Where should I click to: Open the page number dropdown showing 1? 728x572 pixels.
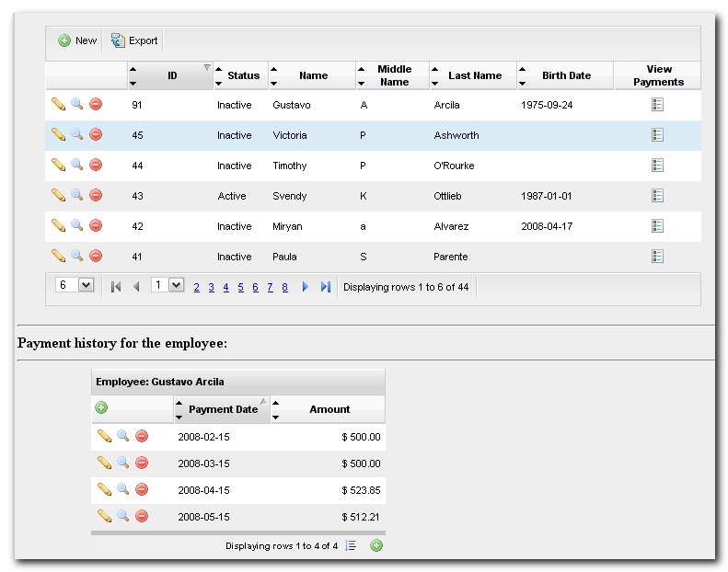(168, 285)
